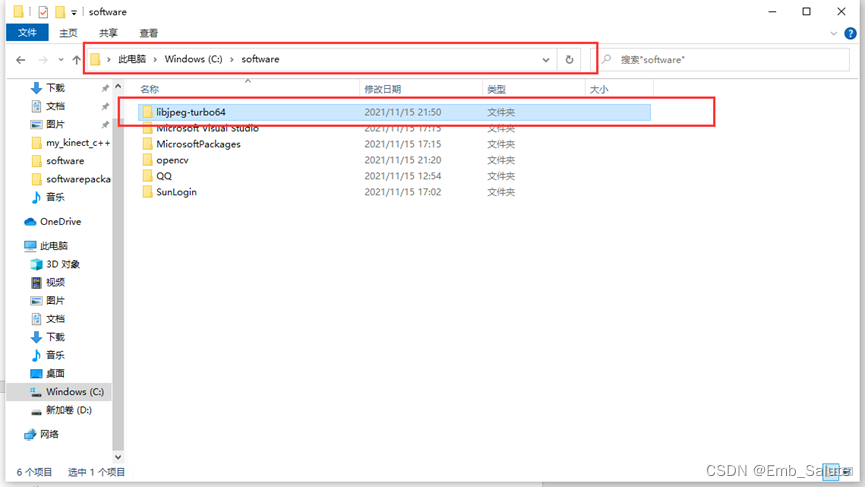
Task: Click modified date 2021/11/15 21:20
Action: click(403, 160)
